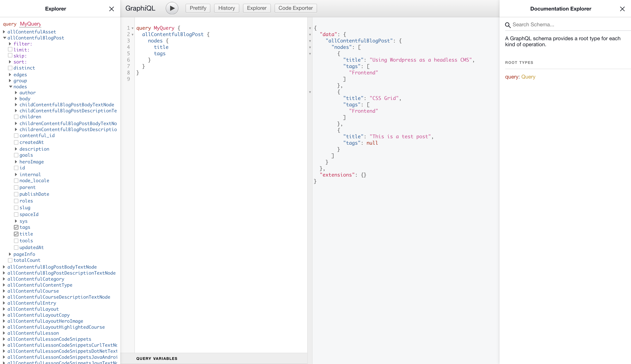Expand allContentfulEntry tree node
Viewport: 631px width, 364px height.
coord(4,303)
